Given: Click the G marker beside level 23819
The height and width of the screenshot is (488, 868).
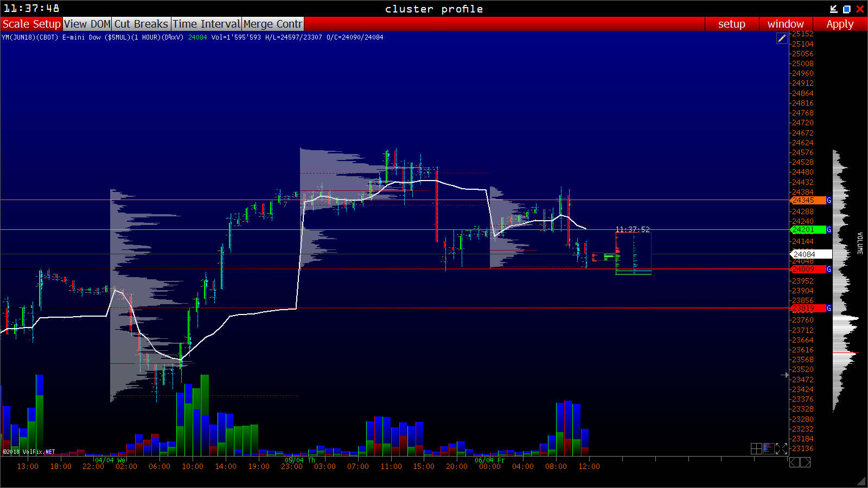Looking at the screenshot, I should (x=829, y=309).
